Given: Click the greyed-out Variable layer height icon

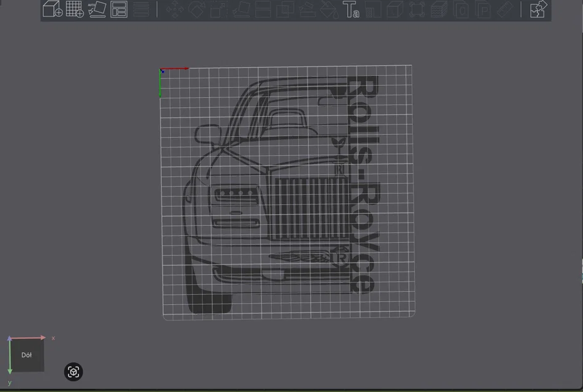Looking at the screenshot, I should point(141,9).
